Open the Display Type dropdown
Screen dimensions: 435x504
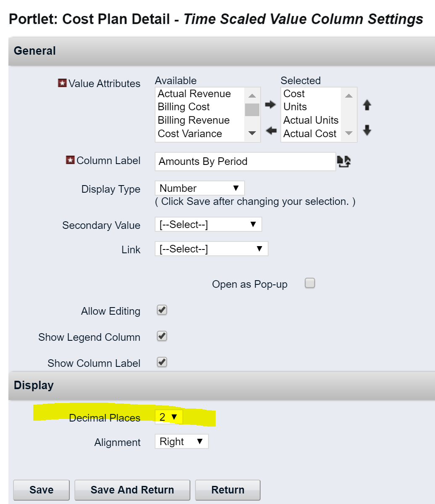[x=199, y=188]
